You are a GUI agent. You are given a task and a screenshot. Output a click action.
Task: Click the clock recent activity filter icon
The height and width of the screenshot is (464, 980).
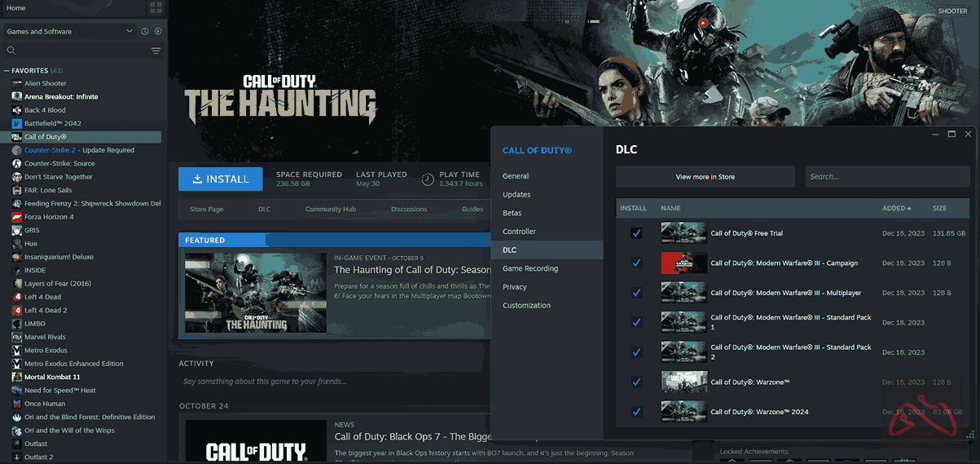click(x=145, y=32)
